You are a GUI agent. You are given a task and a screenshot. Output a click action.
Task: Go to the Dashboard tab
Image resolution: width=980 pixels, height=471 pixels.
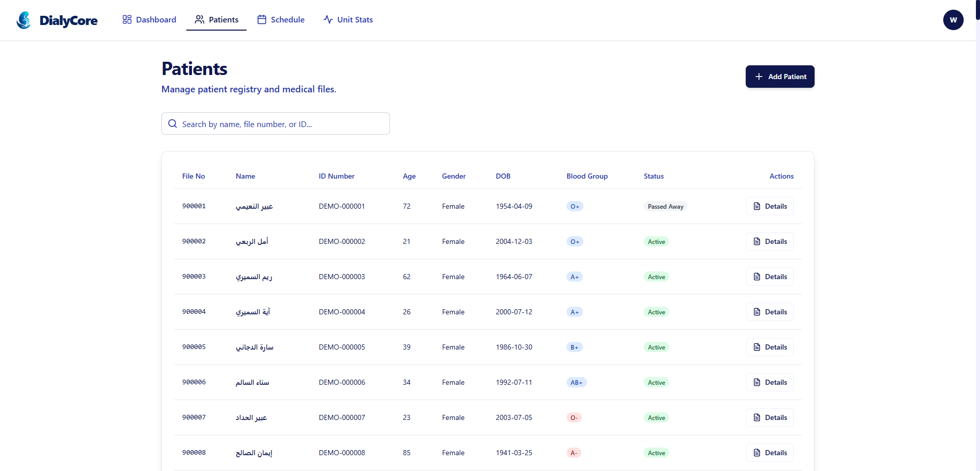[x=149, y=19]
